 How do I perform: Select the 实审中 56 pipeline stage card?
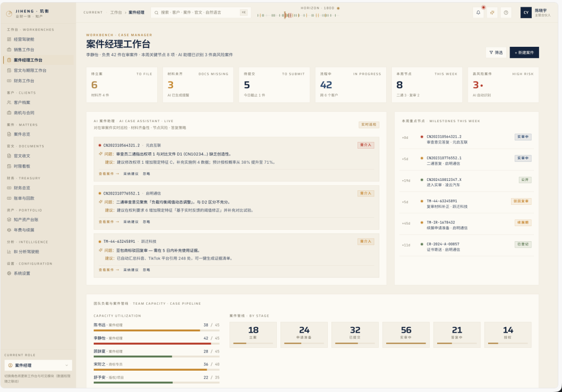tap(406, 335)
